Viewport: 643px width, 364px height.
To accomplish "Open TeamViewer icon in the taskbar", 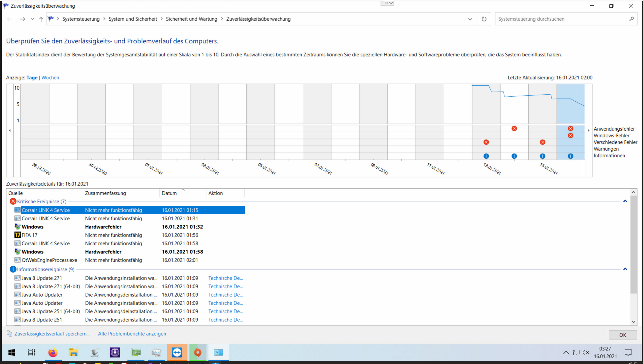I will [x=177, y=353].
